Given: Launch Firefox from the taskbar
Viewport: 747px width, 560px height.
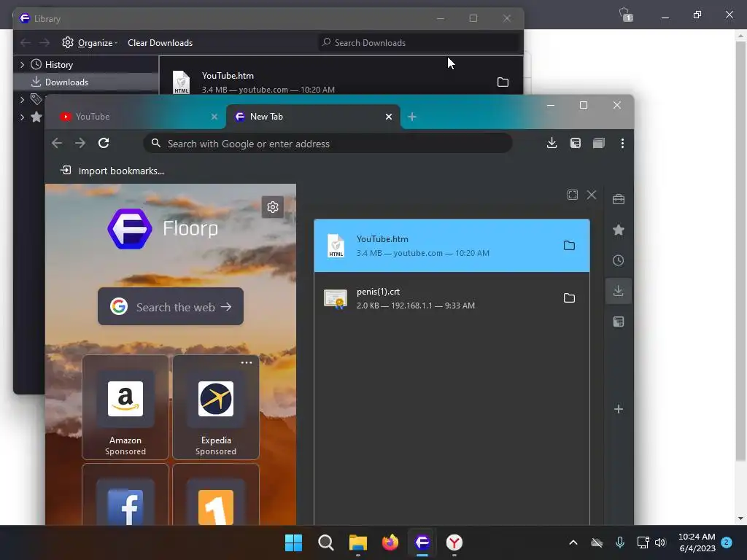Looking at the screenshot, I should tap(390, 542).
